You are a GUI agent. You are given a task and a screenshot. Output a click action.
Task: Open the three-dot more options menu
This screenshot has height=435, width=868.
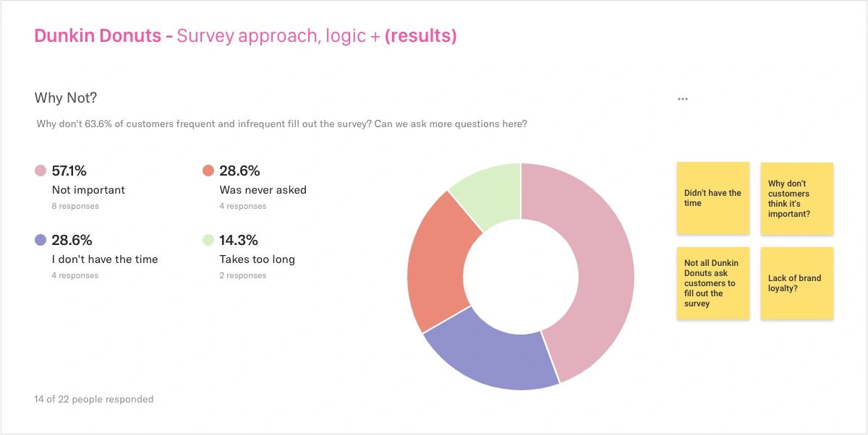click(683, 99)
